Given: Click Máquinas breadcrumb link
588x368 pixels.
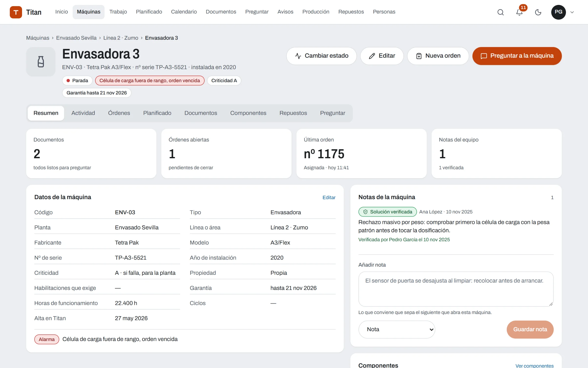Looking at the screenshot, I should [x=37, y=38].
